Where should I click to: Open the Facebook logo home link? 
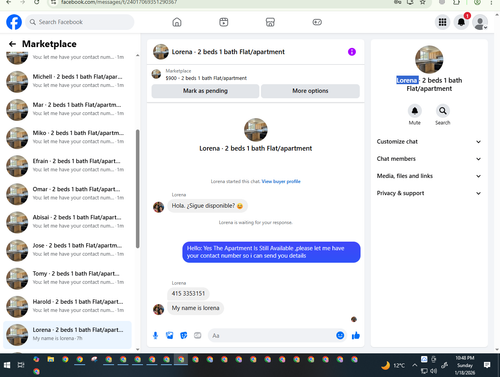tap(14, 22)
